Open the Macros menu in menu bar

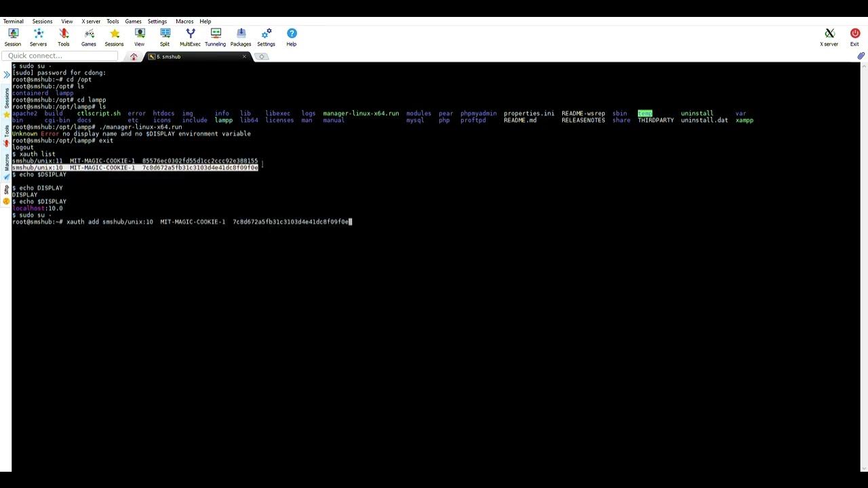(x=184, y=21)
